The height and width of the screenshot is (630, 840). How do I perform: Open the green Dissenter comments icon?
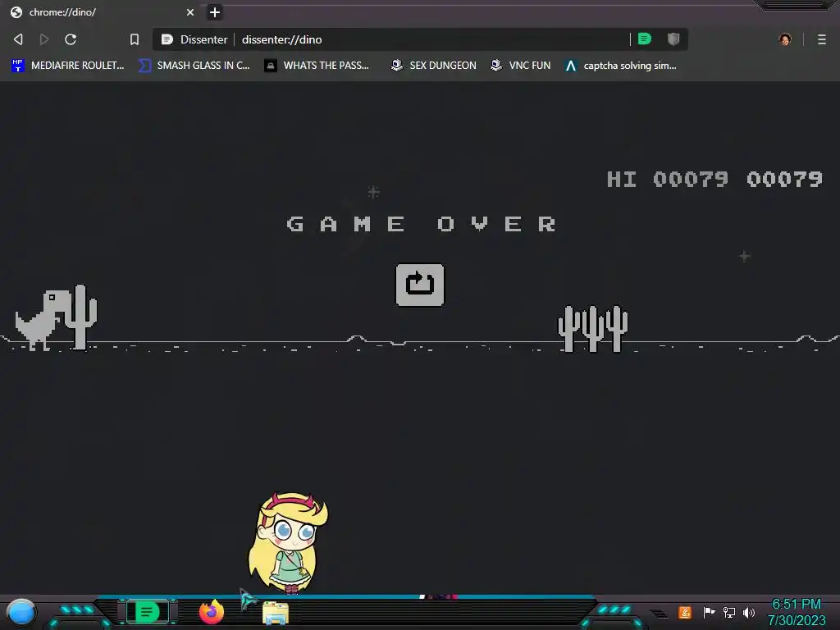tap(645, 39)
